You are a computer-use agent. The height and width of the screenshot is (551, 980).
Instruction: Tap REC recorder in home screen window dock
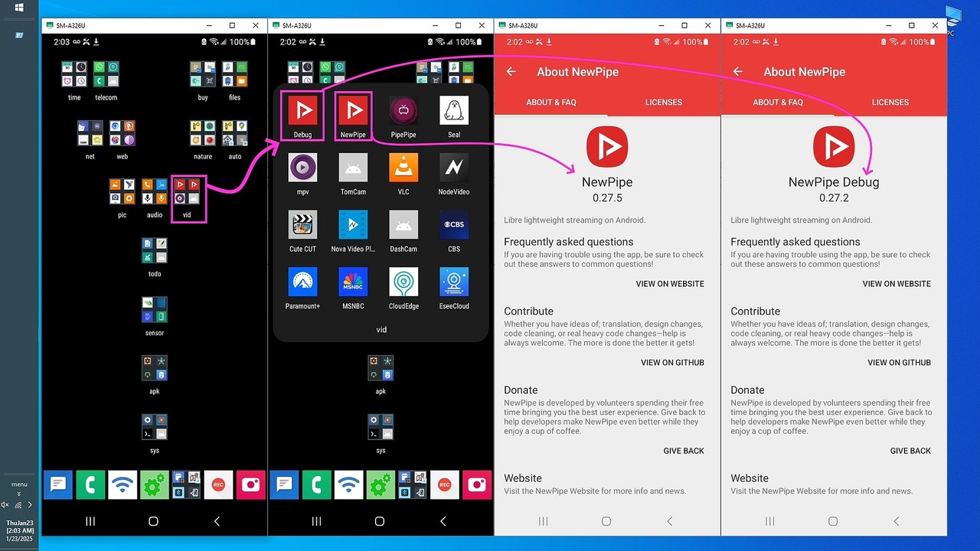coord(218,484)
